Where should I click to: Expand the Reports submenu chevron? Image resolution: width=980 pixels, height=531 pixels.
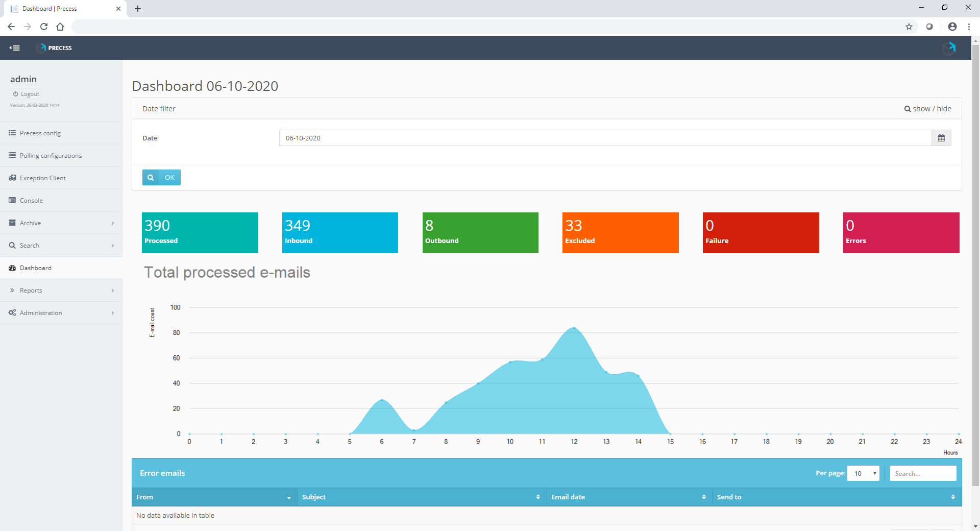pos(113,291)
